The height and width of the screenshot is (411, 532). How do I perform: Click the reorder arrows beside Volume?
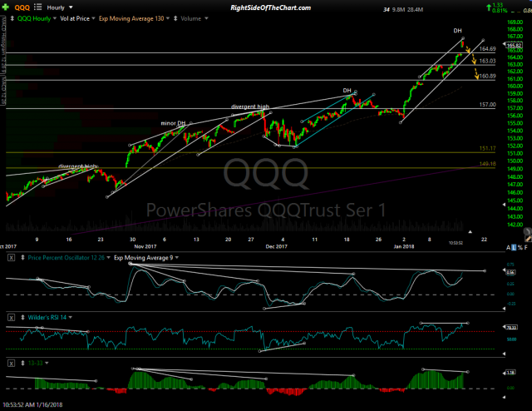coord(175,18)
